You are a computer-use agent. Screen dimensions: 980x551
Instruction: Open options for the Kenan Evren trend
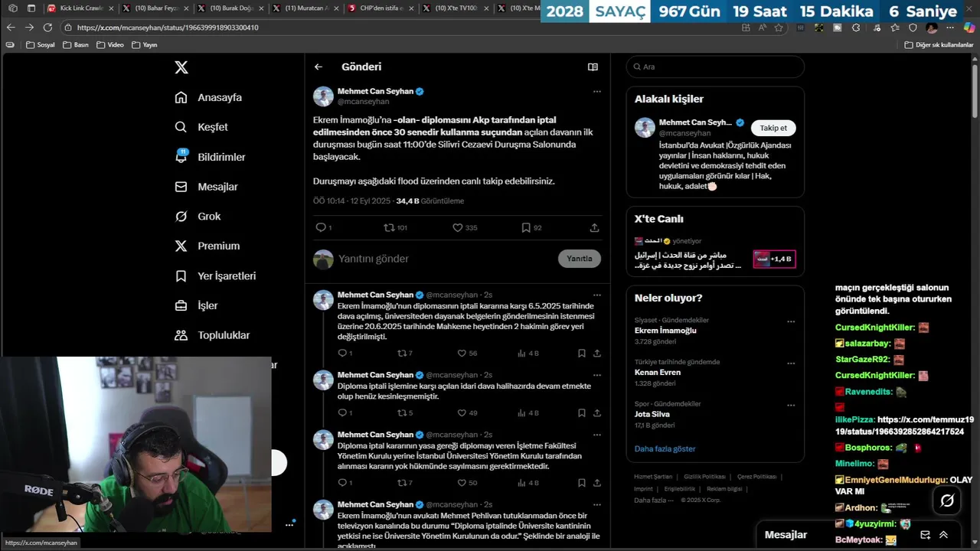(791, 364)
